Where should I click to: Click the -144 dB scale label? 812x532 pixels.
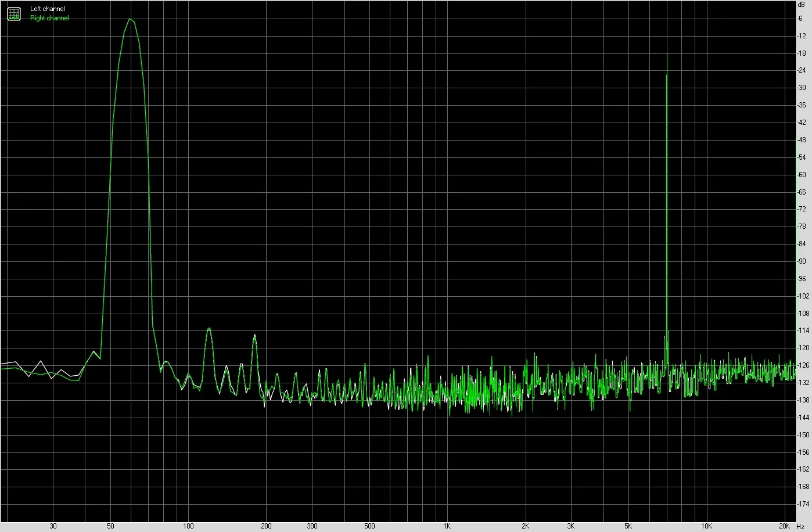click(x=803, y=418)
